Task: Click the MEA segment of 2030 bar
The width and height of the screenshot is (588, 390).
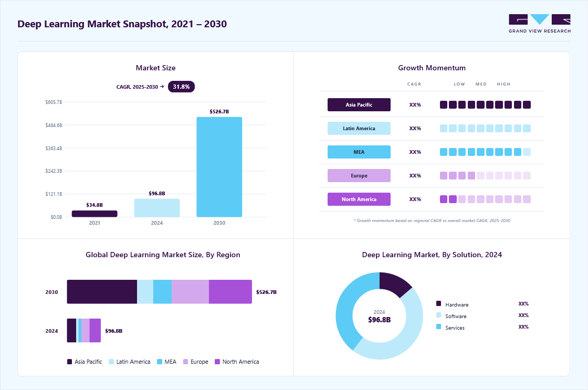Action: point(162,292)
